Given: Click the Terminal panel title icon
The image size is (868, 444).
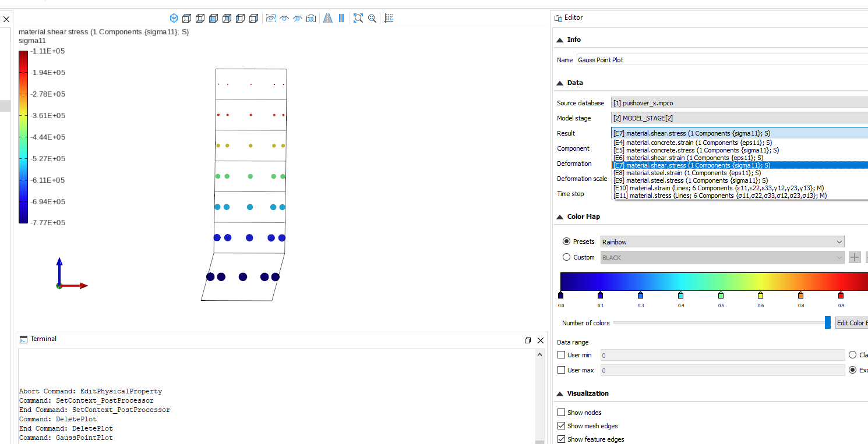Looking at the screenshot, I should point(23,339).
